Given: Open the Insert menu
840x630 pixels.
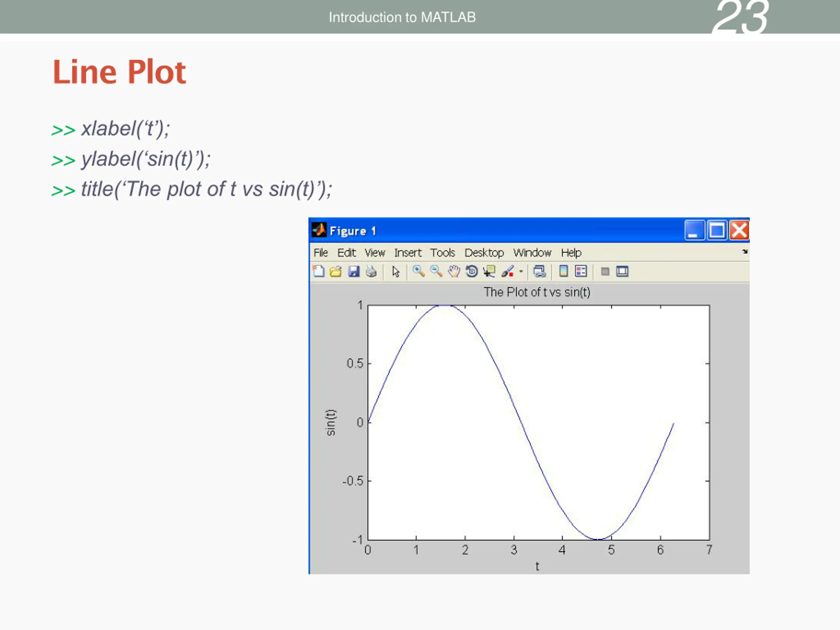Looking at the screenshot, I should tap(408, 253).
